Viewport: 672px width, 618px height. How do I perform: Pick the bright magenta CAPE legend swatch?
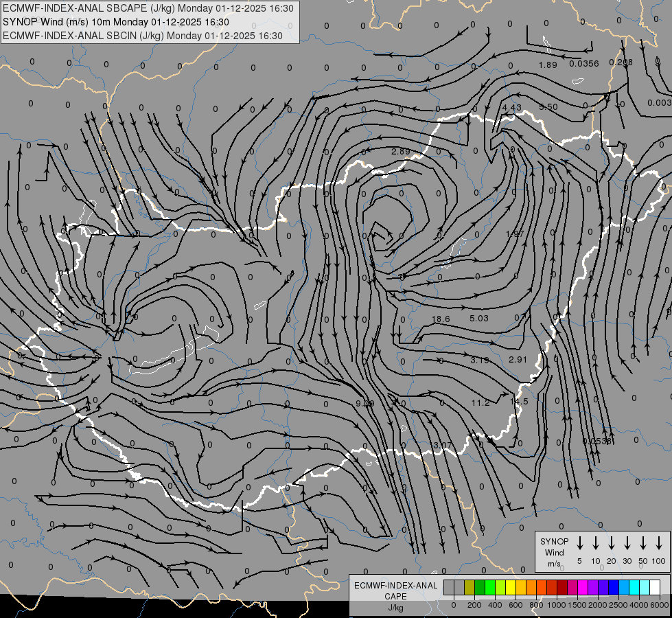[x=583, y=588]
